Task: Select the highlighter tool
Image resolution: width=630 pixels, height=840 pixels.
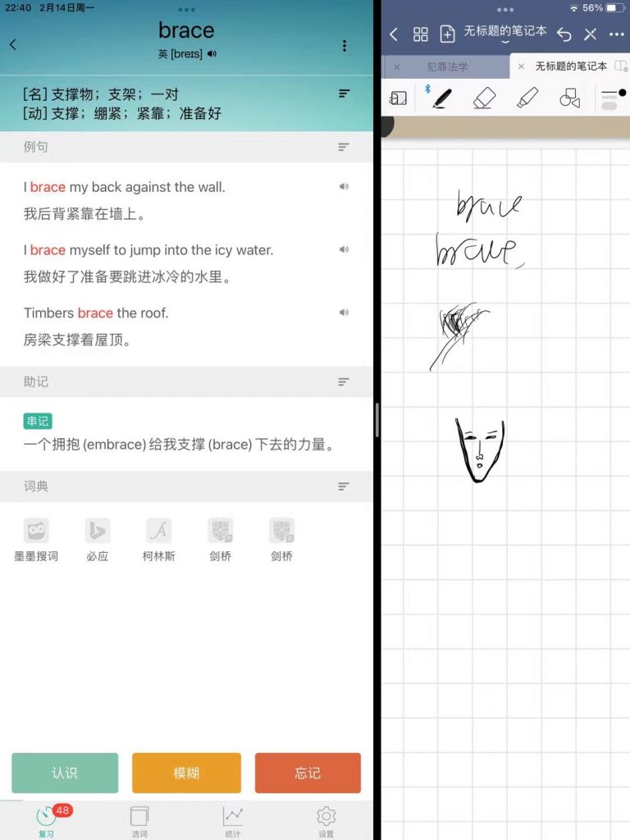Action: [x=527, y=98]
